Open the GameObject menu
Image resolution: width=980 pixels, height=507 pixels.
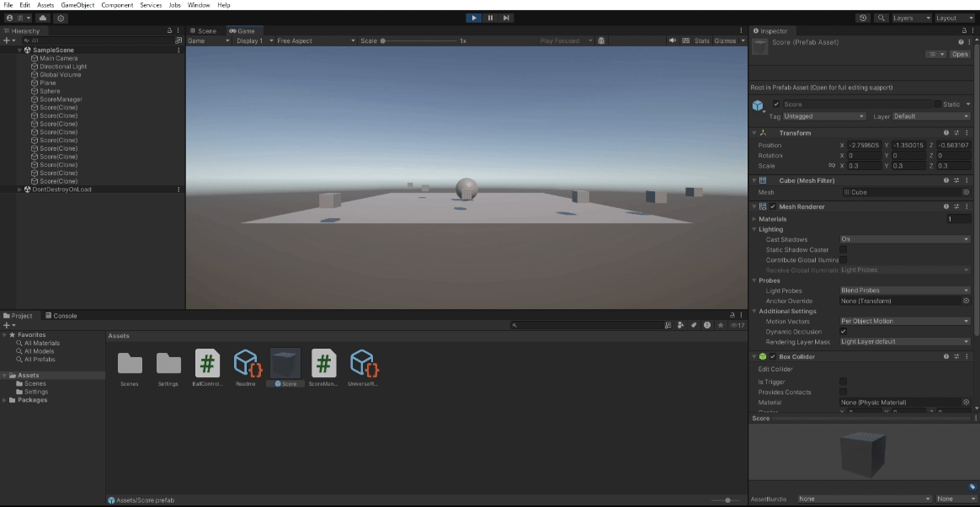[x=77, y=5]
